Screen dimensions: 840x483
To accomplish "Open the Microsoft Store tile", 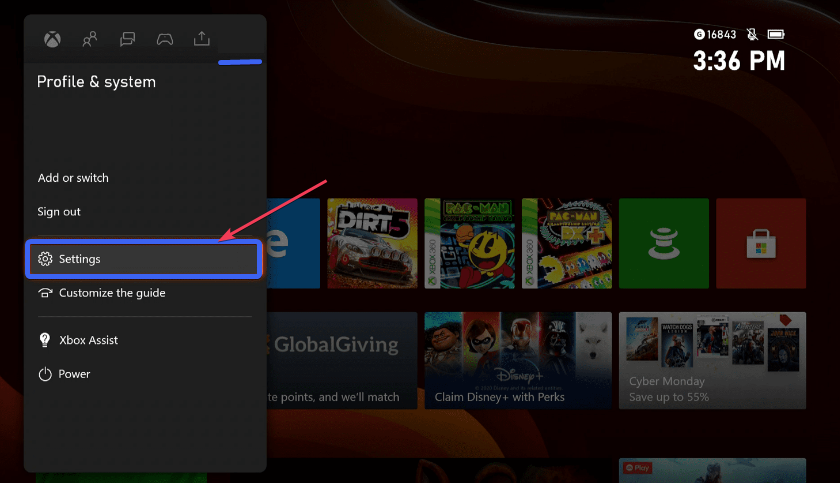I will 761,244.
